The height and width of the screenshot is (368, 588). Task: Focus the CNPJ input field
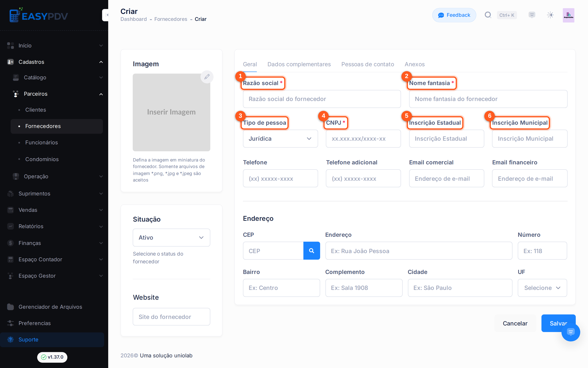click(x=363, y=138)
